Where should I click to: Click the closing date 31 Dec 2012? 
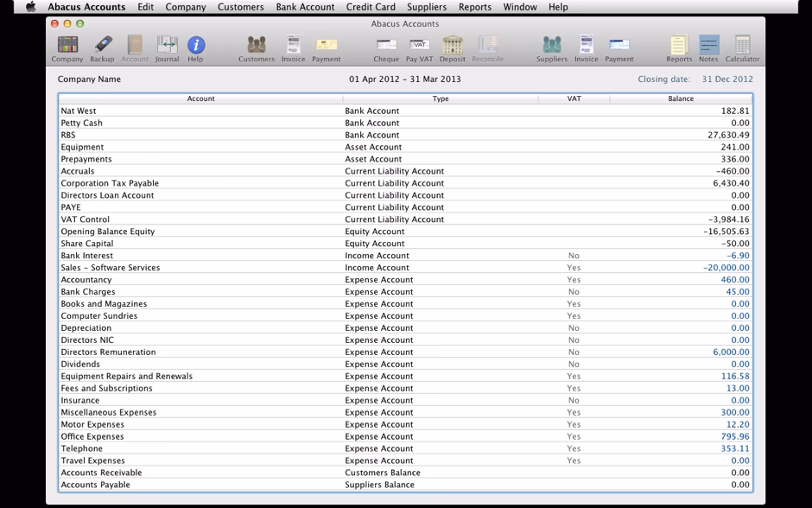pos(726,79)
